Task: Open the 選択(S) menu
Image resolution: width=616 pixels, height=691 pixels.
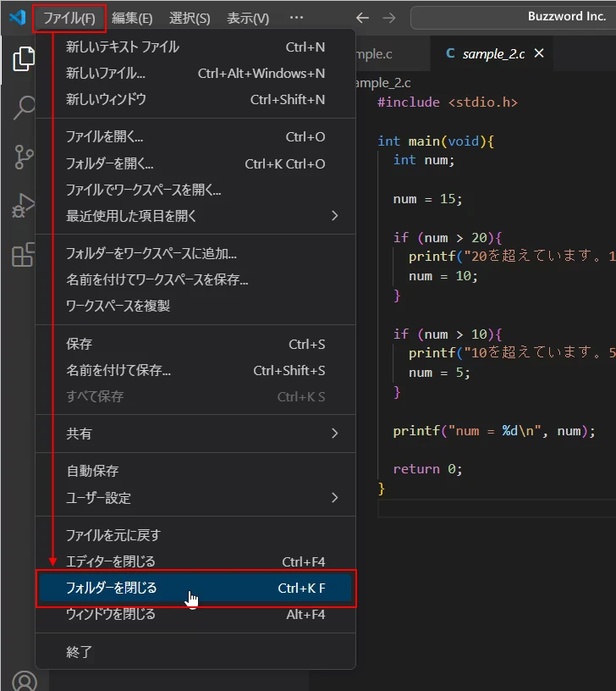Action: [190, 18]
